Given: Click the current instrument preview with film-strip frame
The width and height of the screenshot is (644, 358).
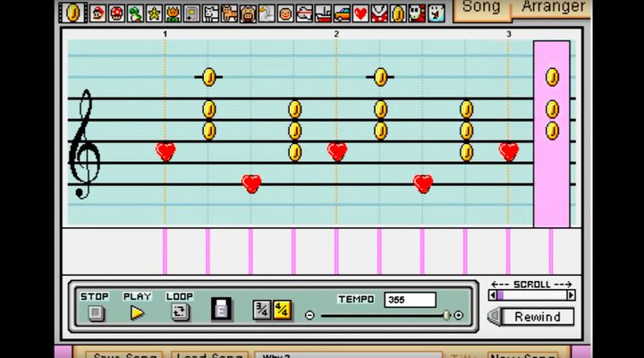Looking at the screenshot, I should [x=72, y=13].
